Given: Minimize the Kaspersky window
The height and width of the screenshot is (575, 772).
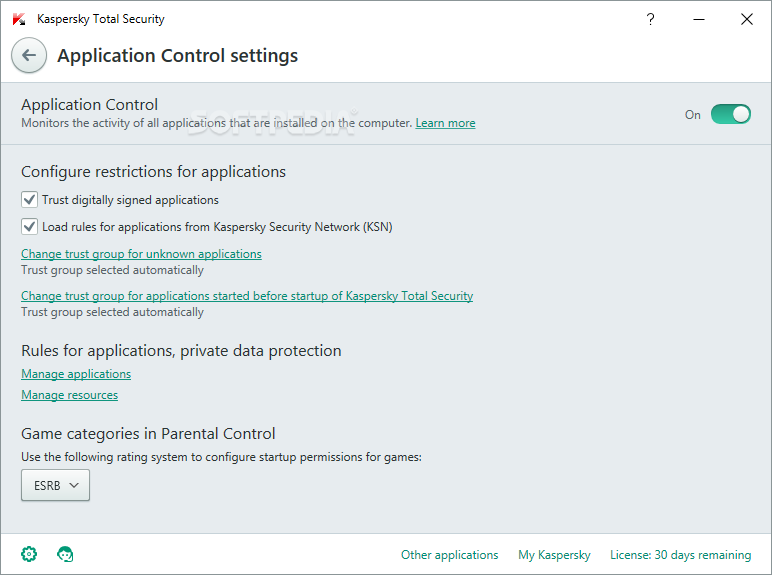Looking at the screenshot, I should tap(699, 19).
